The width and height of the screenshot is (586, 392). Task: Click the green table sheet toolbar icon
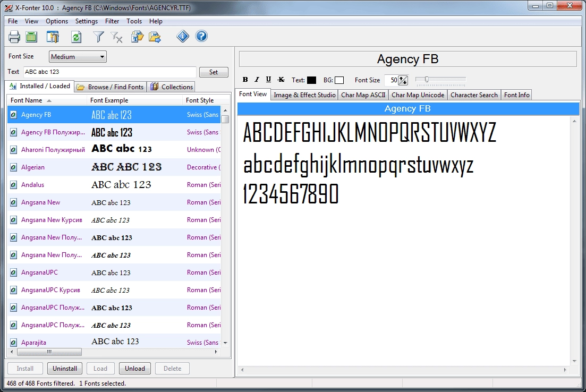(x=31, y=37)
